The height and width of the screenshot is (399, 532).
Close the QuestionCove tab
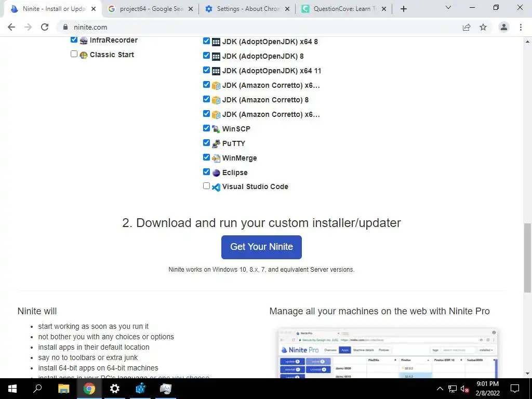click(384, 9)
